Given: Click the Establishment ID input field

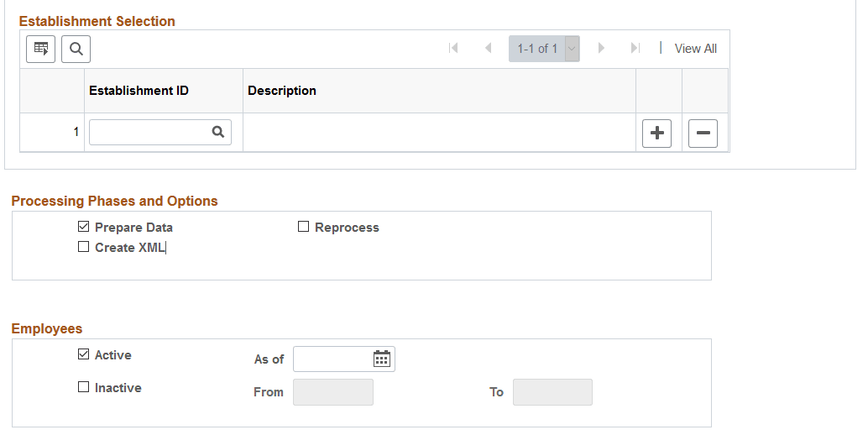Looking at the screenshot, I should click(x=149, y=132).
